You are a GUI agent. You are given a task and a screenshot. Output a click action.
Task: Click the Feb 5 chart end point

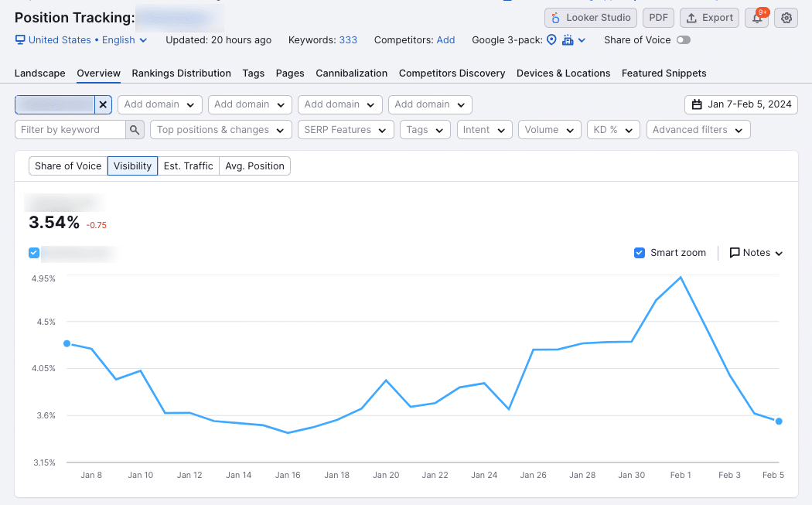pyautogui.click(x=779, y=421)
